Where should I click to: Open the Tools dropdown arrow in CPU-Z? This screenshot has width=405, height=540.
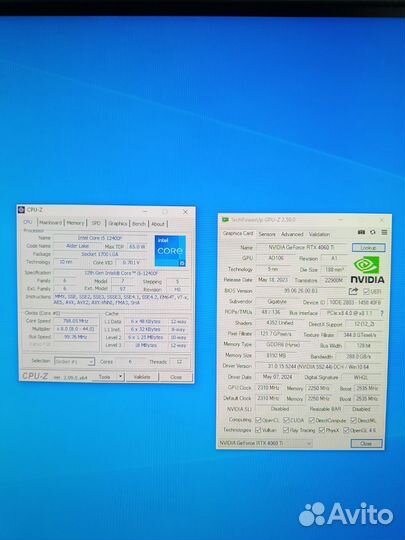[121, 377]
